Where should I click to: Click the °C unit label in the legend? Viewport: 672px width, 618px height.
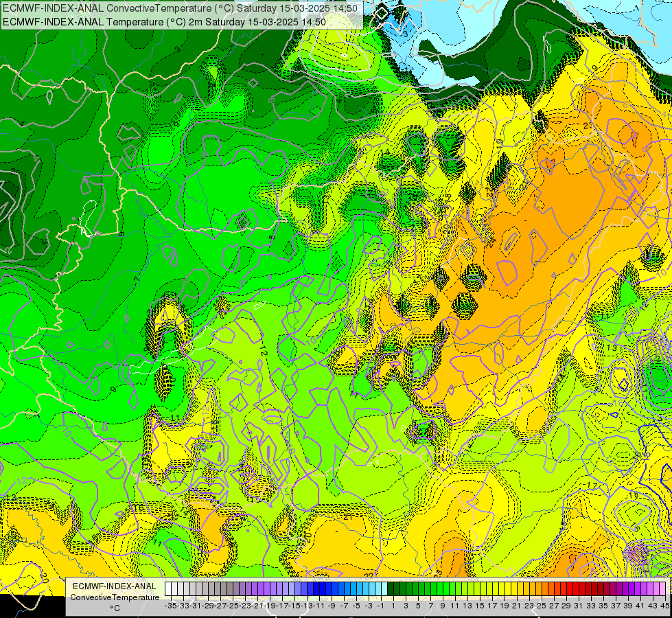(115, 608)
